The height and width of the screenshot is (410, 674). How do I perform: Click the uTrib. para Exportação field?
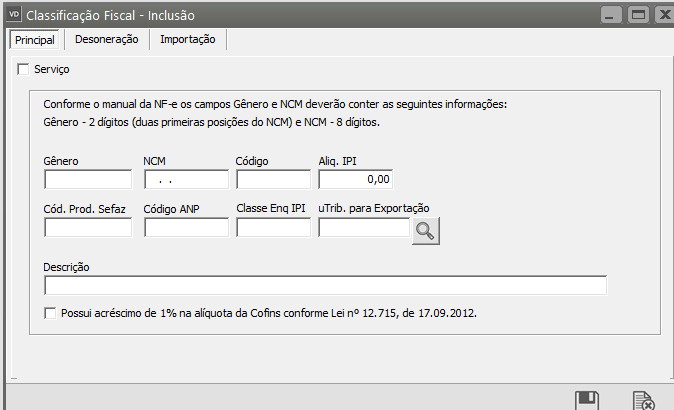(363, 228)
